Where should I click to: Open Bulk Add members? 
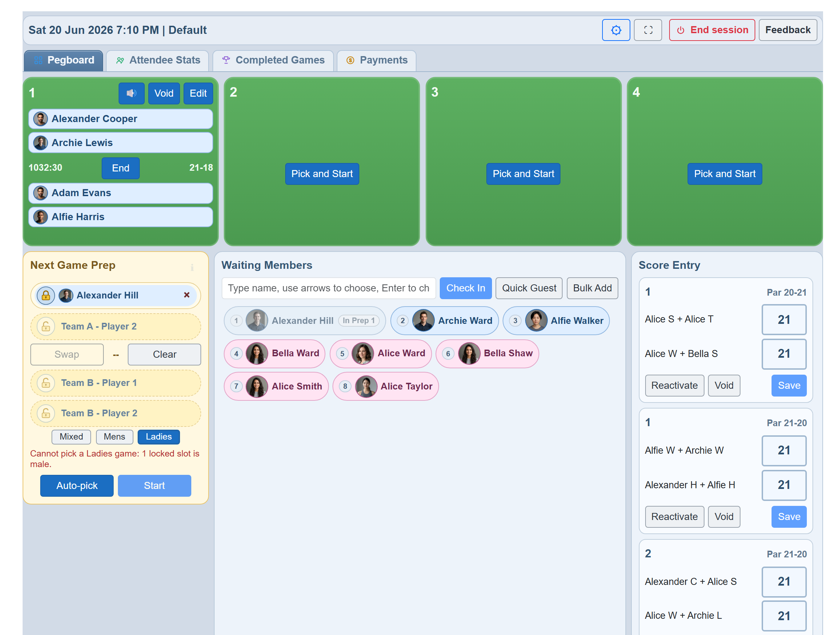tap(592, 289)
